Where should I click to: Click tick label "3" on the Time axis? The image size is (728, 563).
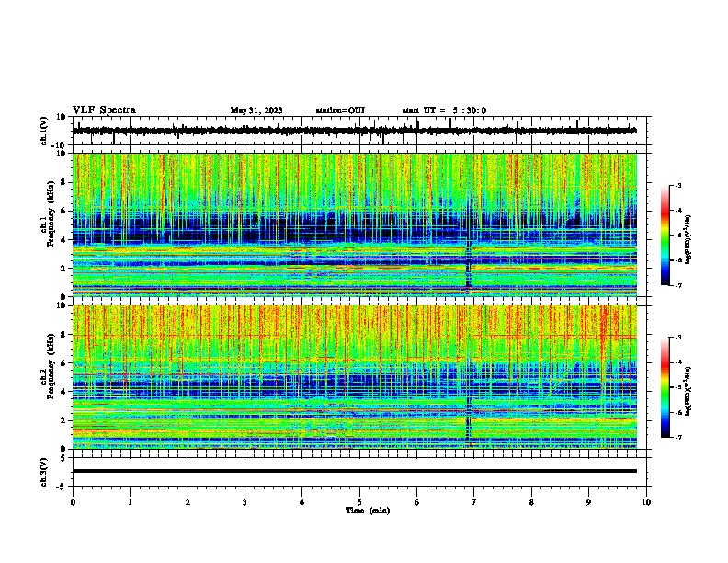point(245,502)
